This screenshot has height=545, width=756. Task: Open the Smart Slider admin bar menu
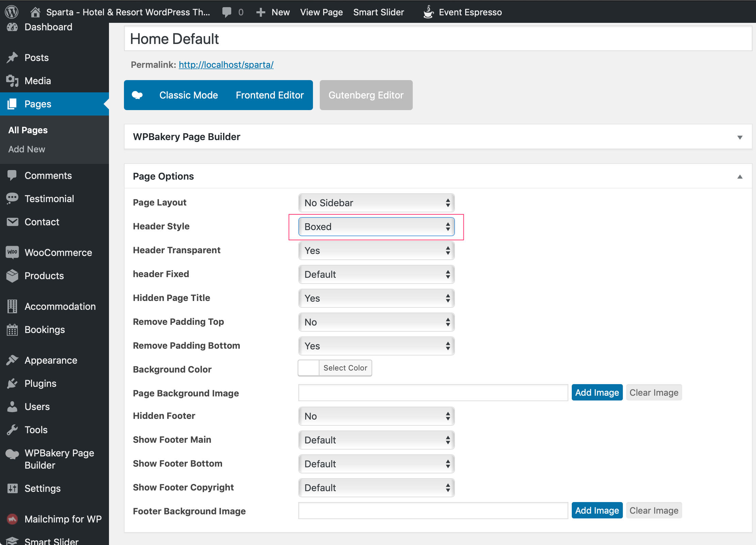[378, 12]
